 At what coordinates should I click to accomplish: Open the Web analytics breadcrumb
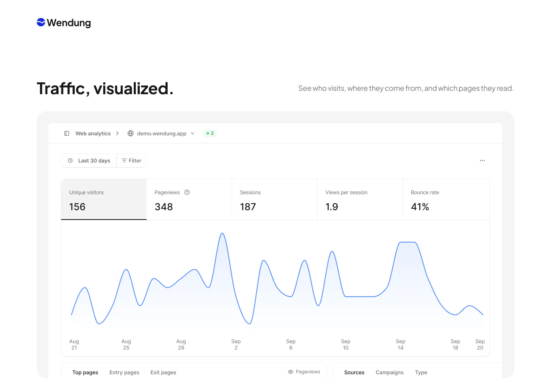pyautogui.click(x=93, y=133)
